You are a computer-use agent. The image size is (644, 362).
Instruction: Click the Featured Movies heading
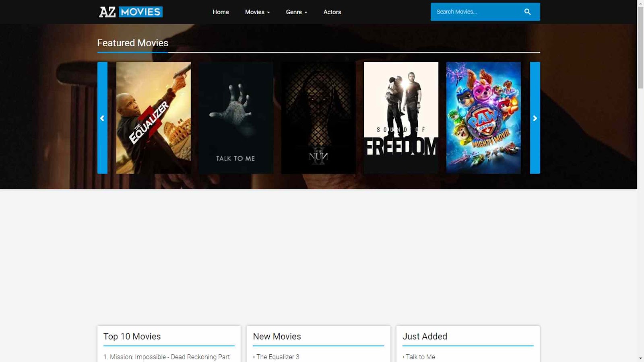point(133,43)
